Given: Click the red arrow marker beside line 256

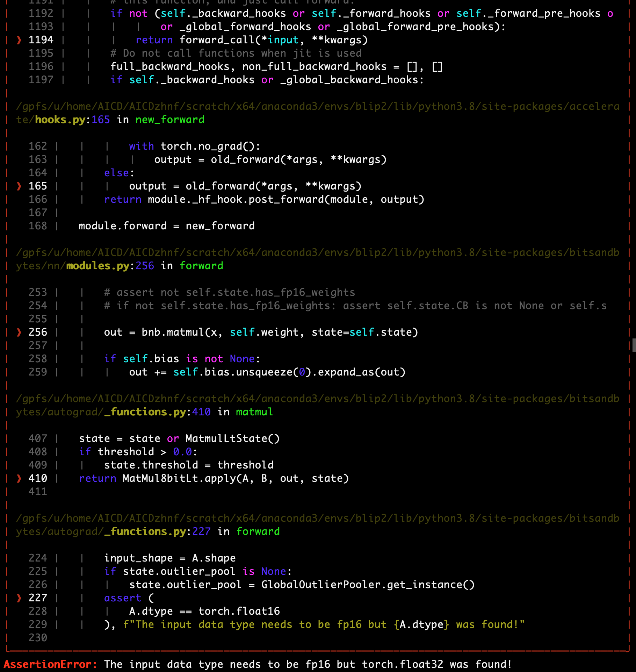Looking at the screenshot, I should pos(19,332).
